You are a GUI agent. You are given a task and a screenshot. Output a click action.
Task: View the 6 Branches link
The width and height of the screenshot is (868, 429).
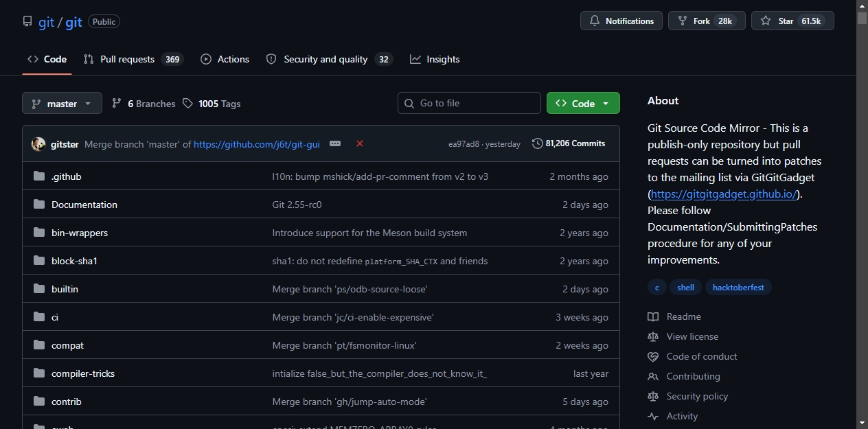pyautogui.click(x=144, y=104)
